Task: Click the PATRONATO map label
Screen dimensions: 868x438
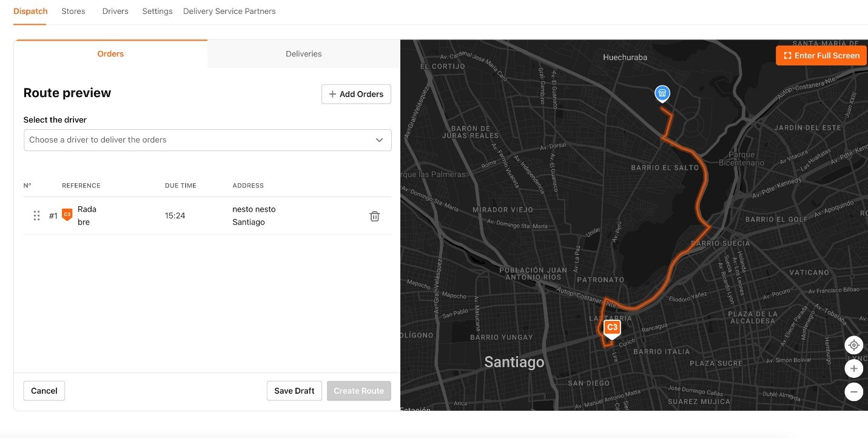Action: coord(600,280)
